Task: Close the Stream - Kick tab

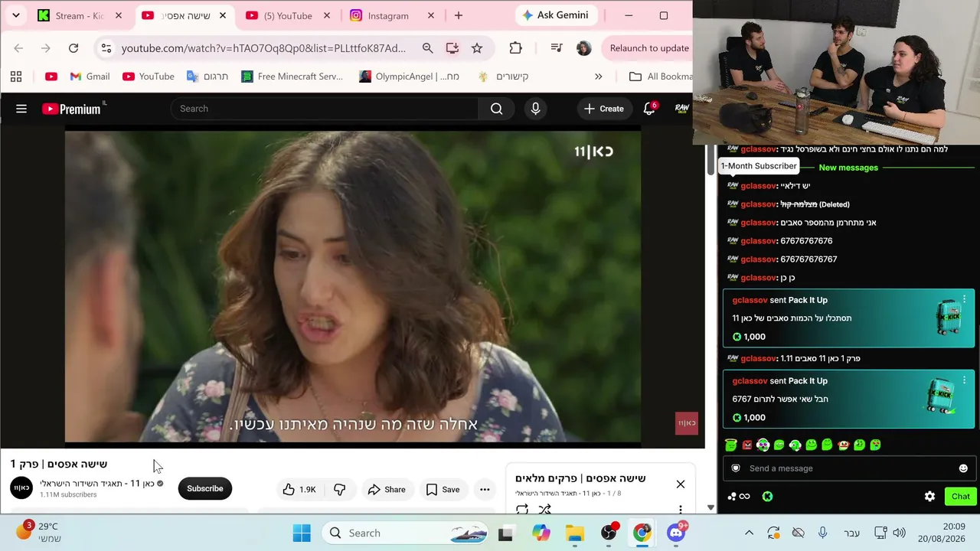Action: click(x=118, y=15)
